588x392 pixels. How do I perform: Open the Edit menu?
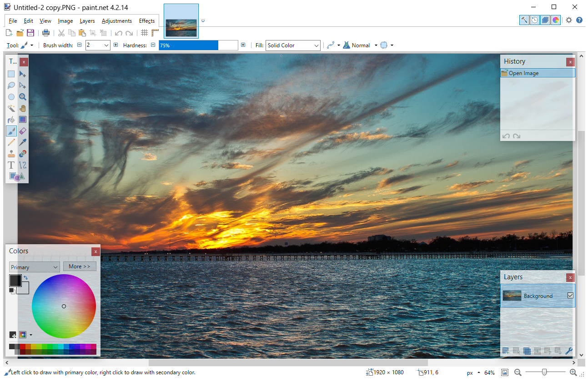pyautogui.click(x=28, y=21)
